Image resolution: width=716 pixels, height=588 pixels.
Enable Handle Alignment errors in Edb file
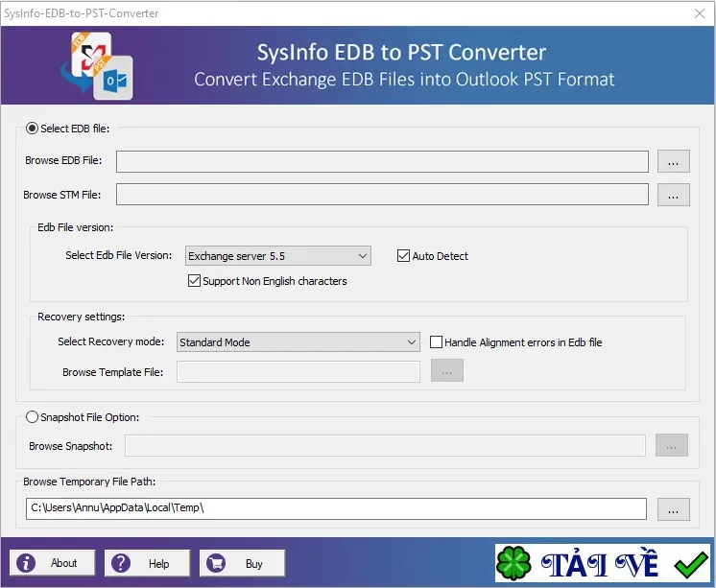click(x=436, y=341)
